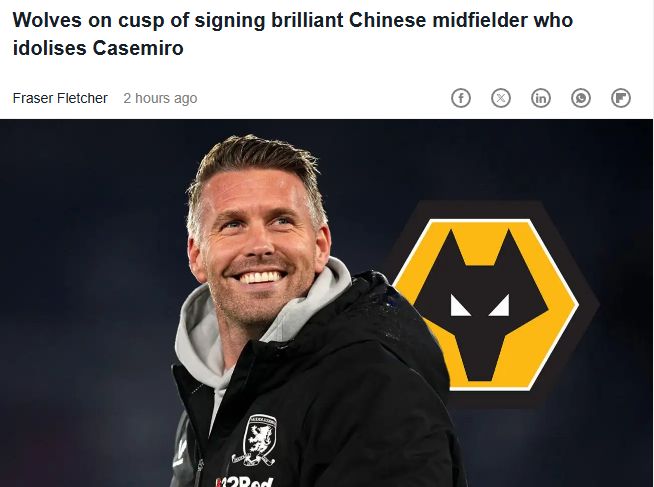654x487 pixels.
Task: Share article via LinkedIn icon
Action: (x=541, y=98)
